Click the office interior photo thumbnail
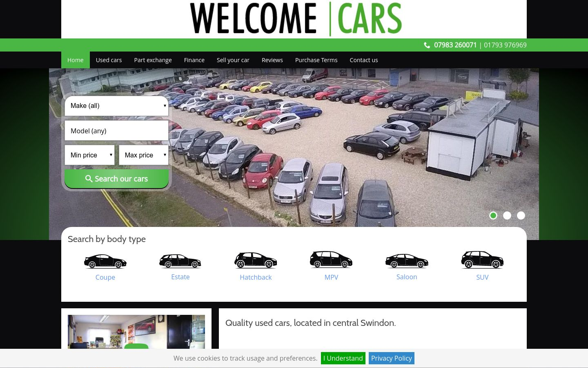Viewport: 588px width, 368px height. [136, 332]
